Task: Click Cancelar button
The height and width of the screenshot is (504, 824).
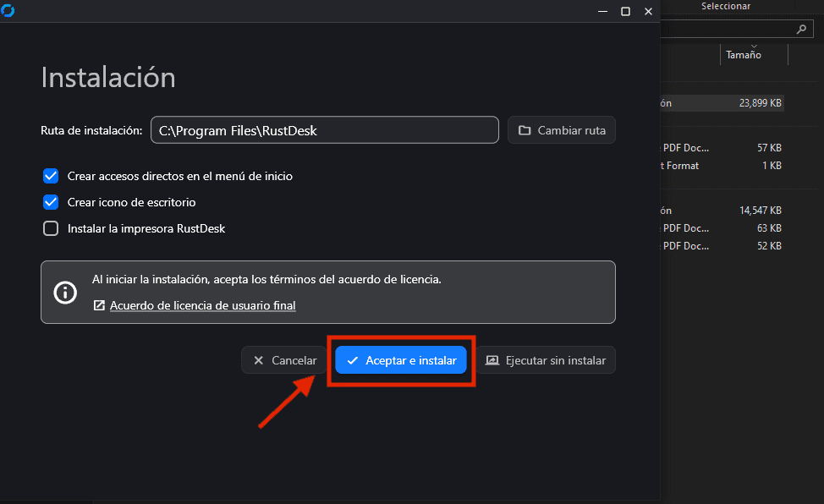Action: tap(284, 360)
